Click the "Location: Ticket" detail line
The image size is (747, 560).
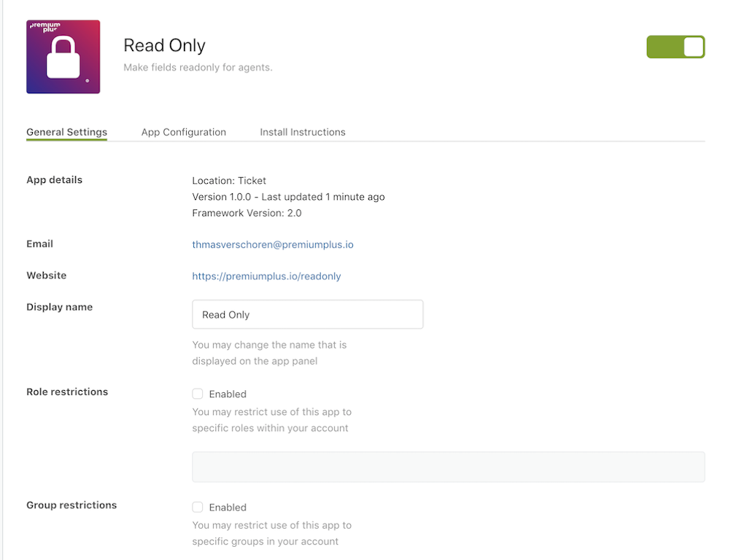click(x=229, y=181)
